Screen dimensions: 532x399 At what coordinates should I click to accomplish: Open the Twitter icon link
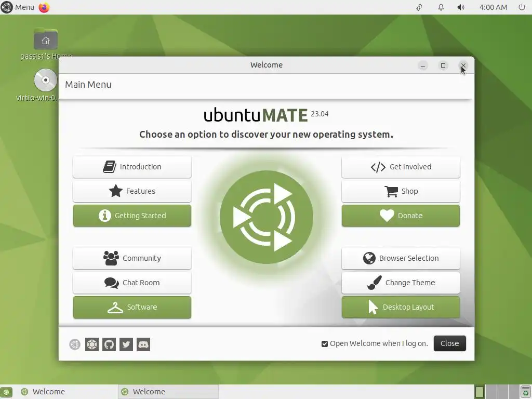tap(126, 344)
